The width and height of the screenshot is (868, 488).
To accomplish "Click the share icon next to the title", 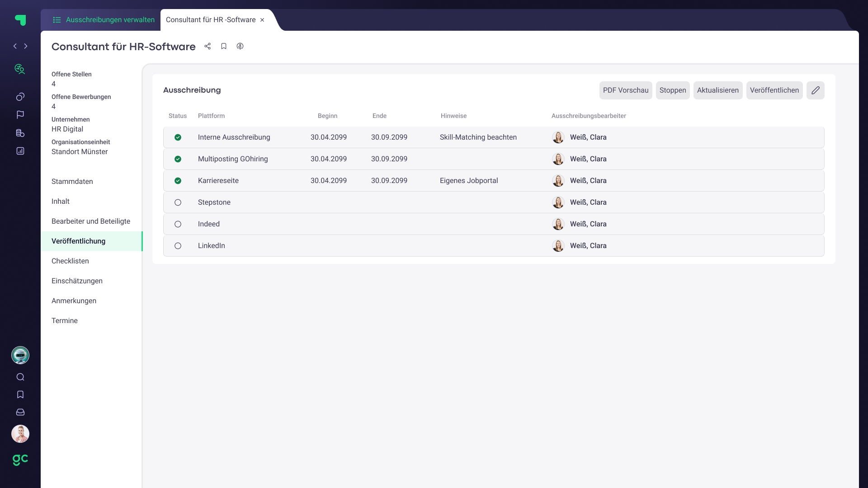I will [x=208, y=46].
